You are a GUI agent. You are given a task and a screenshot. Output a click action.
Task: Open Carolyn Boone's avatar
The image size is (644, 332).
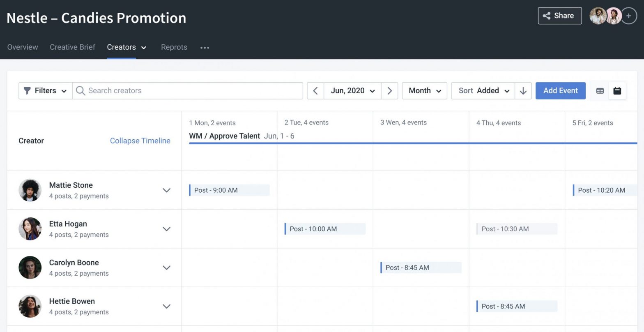[30, 267]
